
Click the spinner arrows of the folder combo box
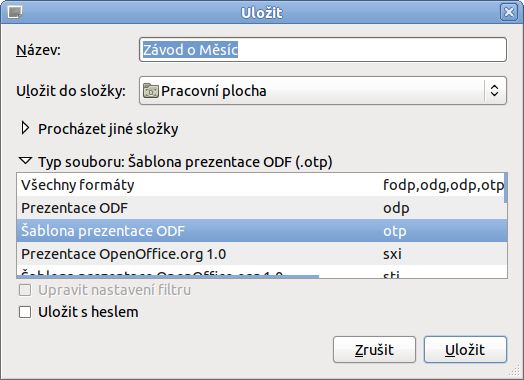494,91
